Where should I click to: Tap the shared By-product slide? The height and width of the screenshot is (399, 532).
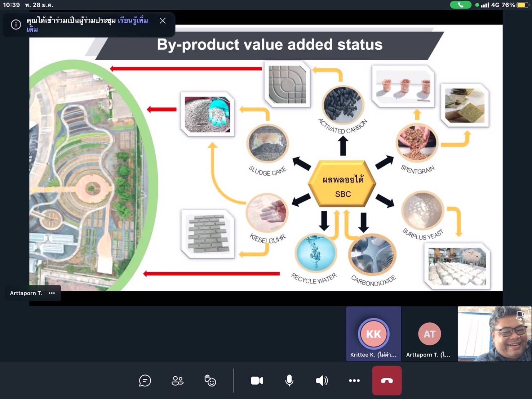point(266,158)
